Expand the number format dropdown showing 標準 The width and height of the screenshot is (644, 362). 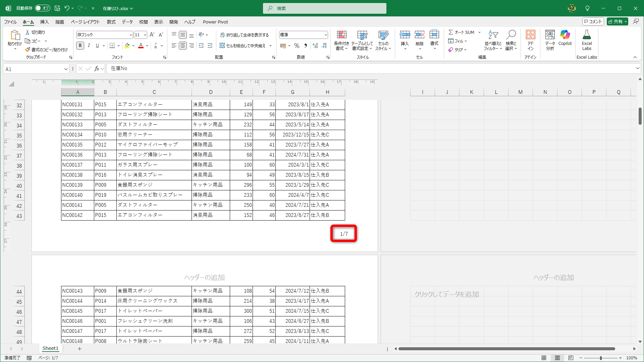click(x=326, y=35)
